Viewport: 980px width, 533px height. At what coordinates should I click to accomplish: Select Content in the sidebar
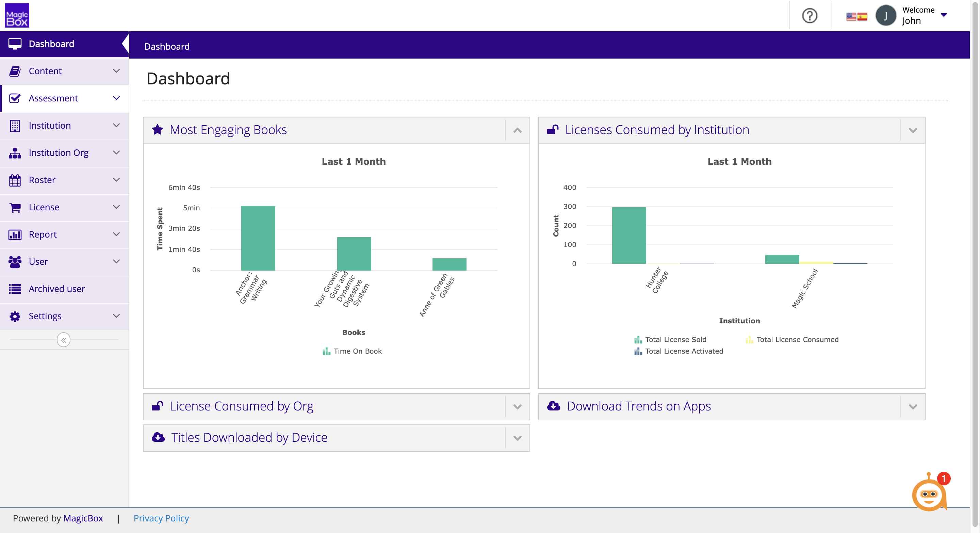(64, 71)
